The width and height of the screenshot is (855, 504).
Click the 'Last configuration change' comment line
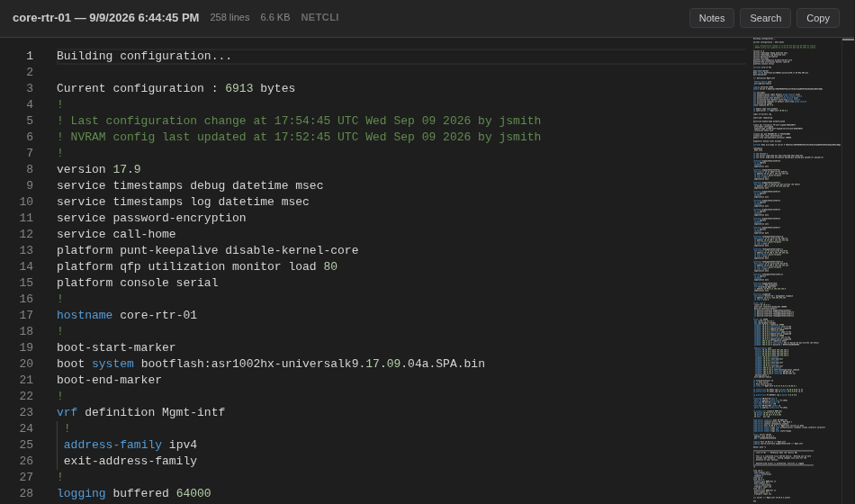click(299, 121)
